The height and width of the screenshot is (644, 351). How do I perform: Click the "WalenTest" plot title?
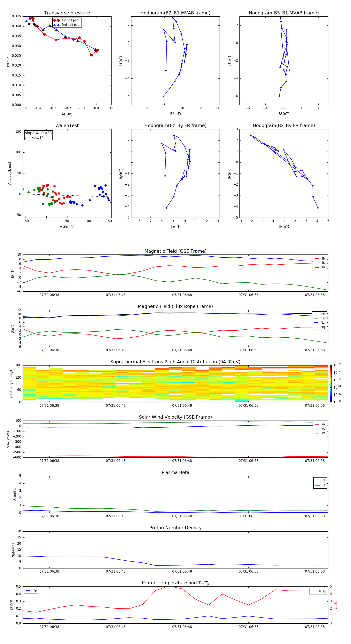point(67,125)
